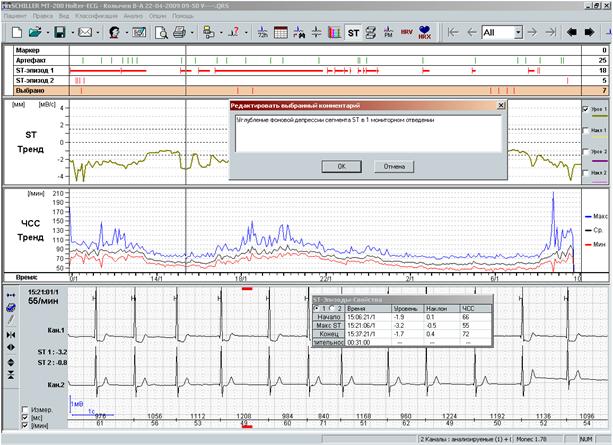613x445 pixels.
Task: Click the New document icon
Action: tap(17, 32)
